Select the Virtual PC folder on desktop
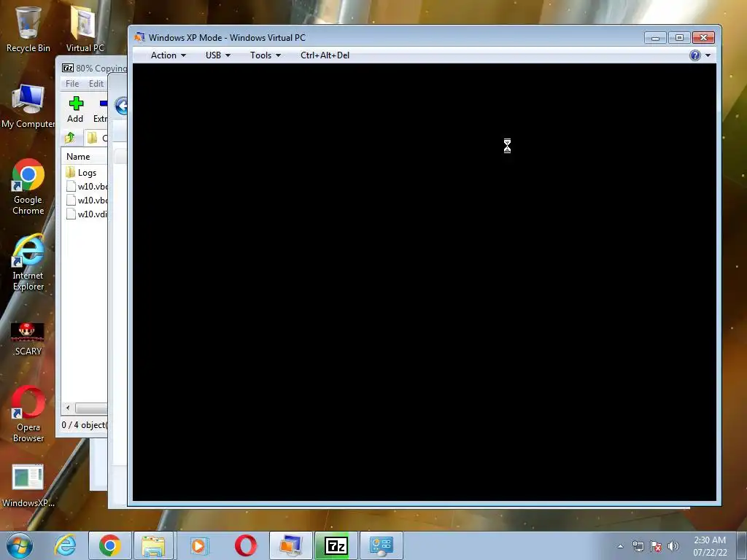 coord(85,28)
